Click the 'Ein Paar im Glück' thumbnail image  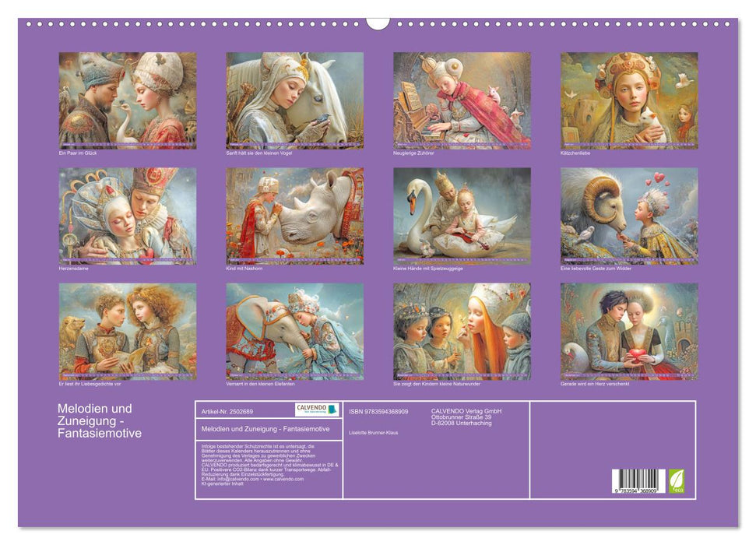[127, 100]
